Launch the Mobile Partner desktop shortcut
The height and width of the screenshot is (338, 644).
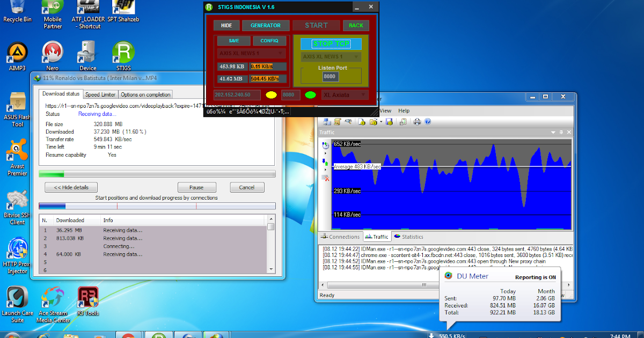(x=53, y=14)
